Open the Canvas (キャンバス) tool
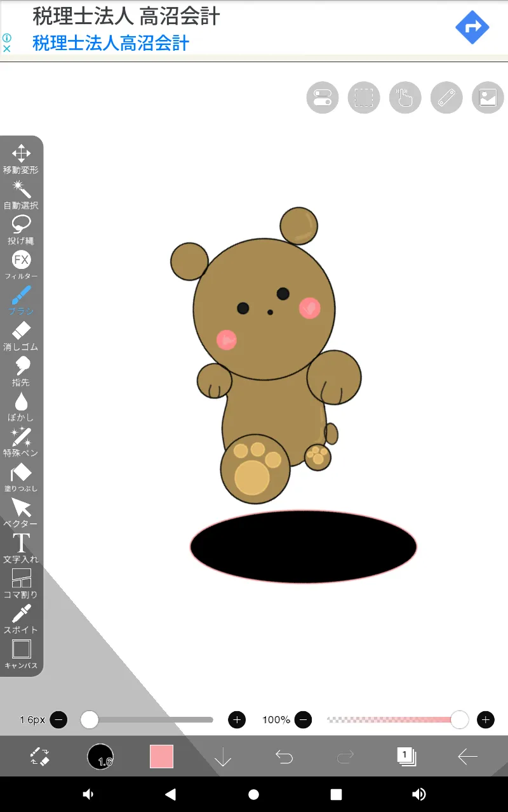 coord(21,655)
